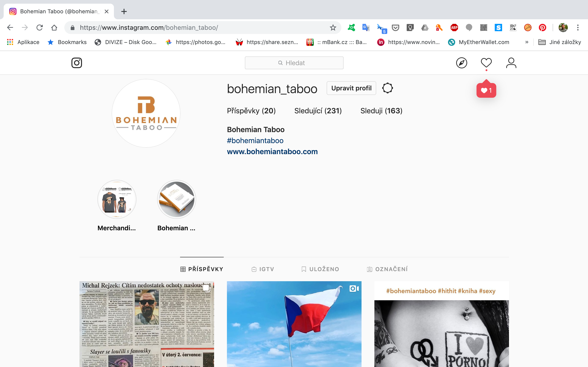Open settings gear next to Upravit profil

coord(387,88)
